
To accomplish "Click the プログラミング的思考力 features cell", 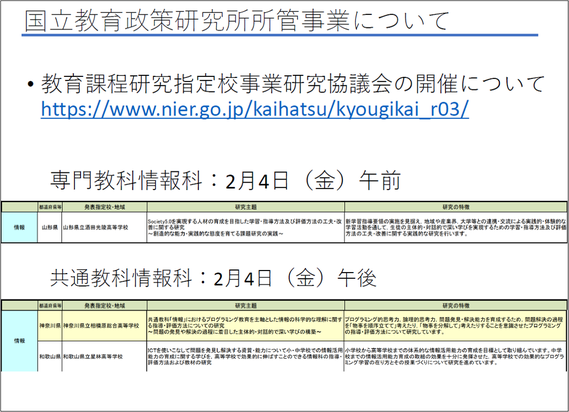I will (x=456, y=326).
